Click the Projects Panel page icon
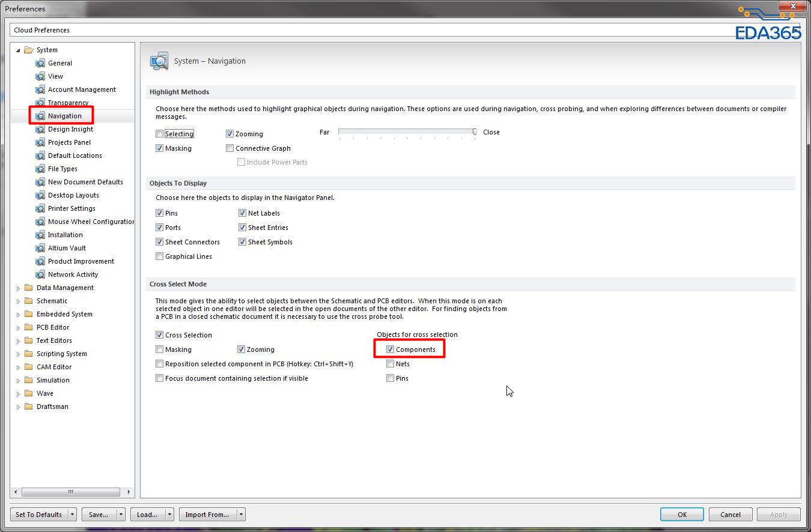 (40, 142)
